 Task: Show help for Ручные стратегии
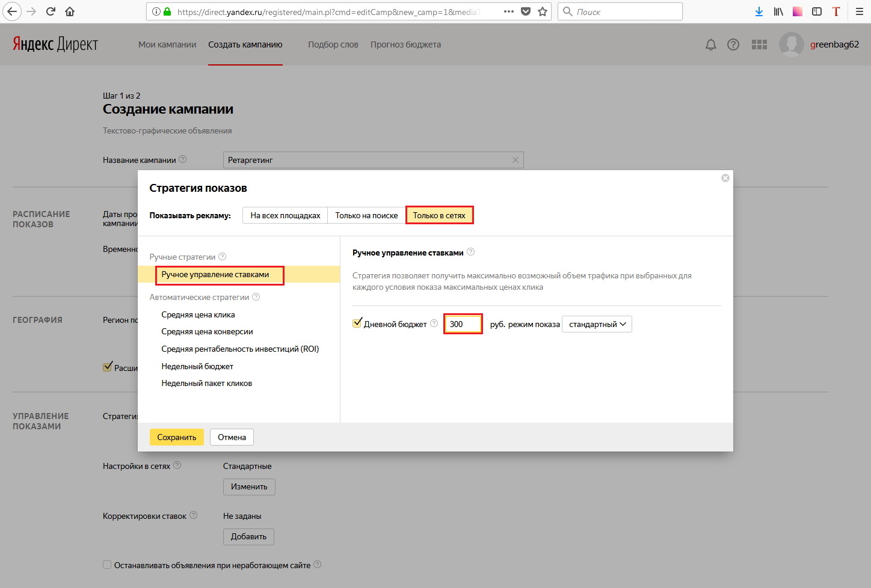pyautogui.click(x=223, y=256)
